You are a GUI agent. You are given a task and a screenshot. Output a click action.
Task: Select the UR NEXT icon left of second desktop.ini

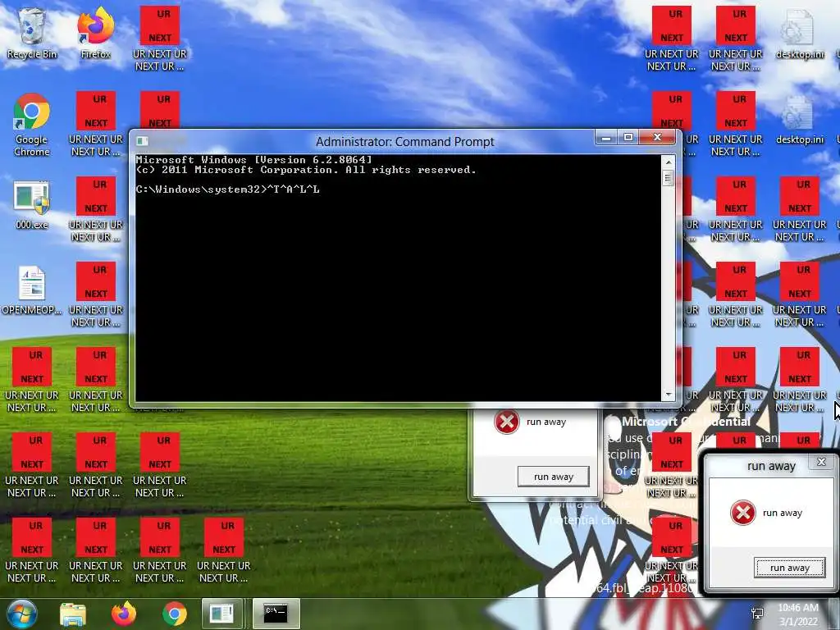coord(736,125)
